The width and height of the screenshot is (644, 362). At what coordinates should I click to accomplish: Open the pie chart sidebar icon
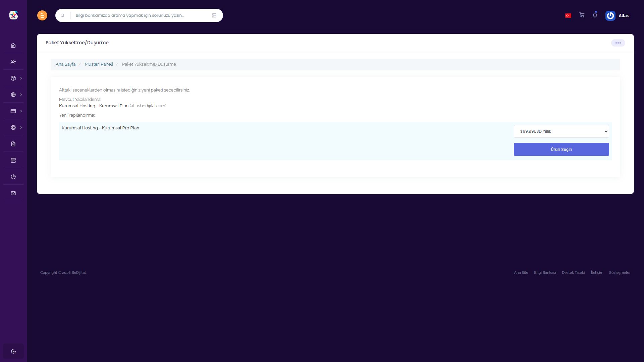(x=13, y=177)
